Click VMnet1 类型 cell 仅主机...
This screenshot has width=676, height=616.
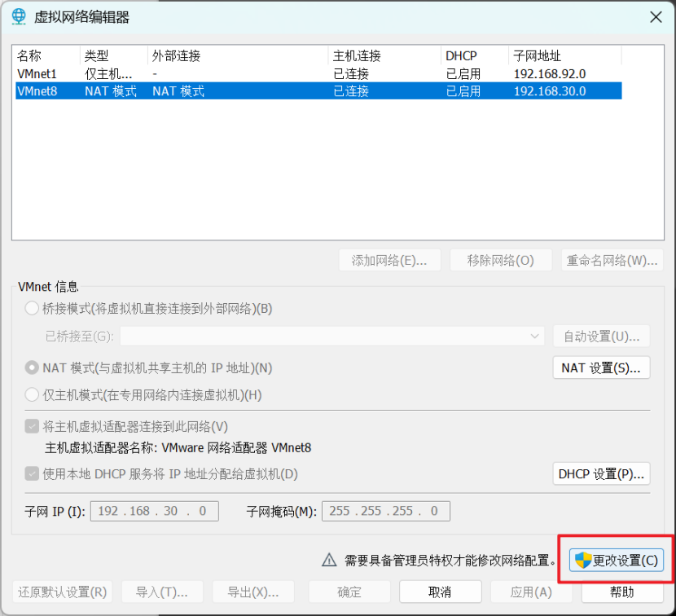108,74
